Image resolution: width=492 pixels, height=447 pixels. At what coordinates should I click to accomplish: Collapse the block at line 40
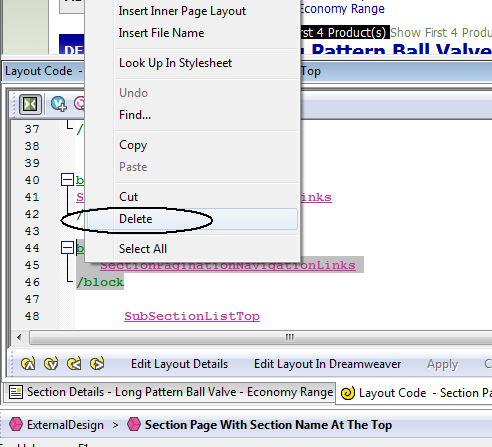[x=67, y=180]
